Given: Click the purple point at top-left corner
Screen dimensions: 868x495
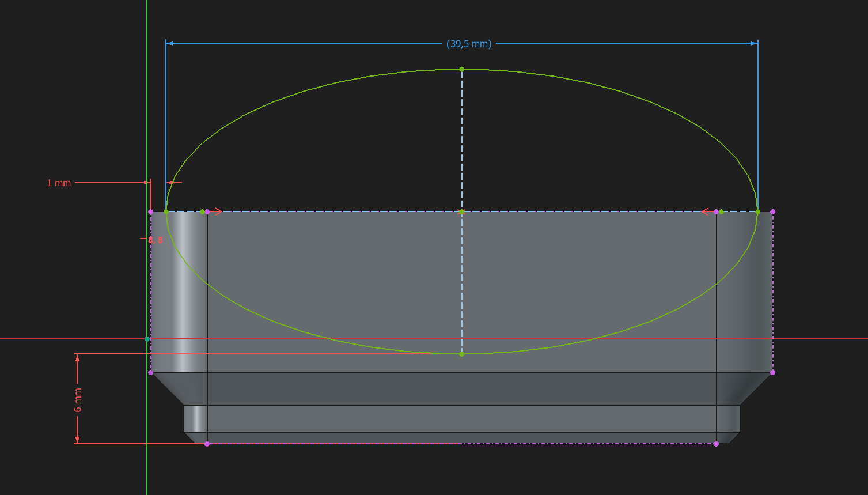Looking at the screenshot, I should [x=151, y=211].
